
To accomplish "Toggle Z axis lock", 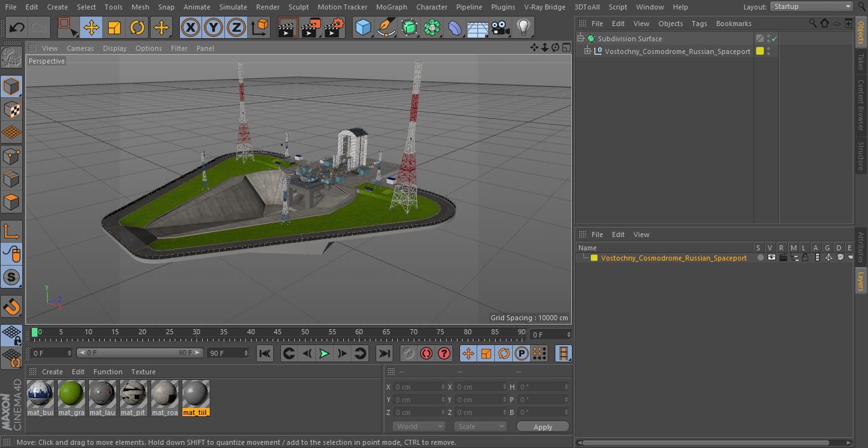I will pyautogui.click(x=236, y=27).
